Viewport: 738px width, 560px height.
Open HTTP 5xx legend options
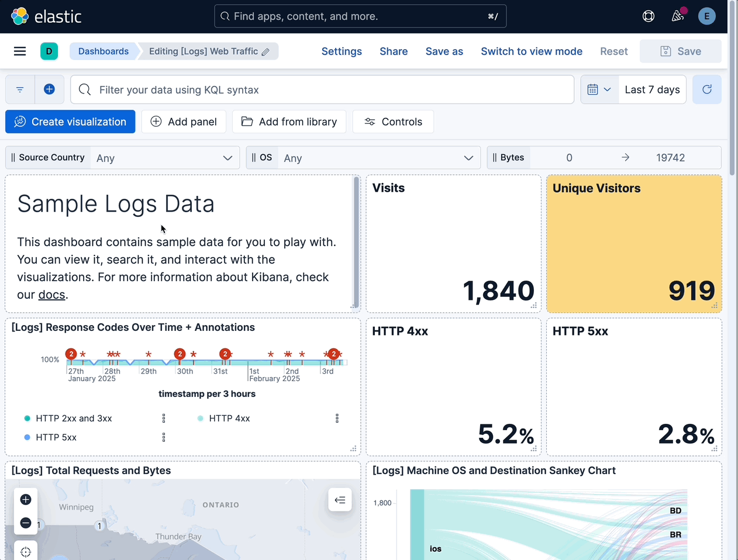pyautogui.click(x=164, y=437)
